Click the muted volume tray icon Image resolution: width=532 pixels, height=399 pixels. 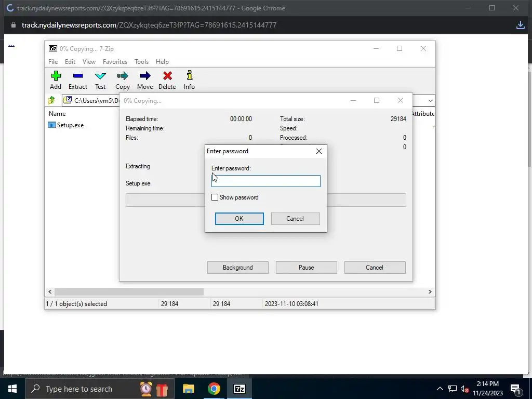[464, 389]
